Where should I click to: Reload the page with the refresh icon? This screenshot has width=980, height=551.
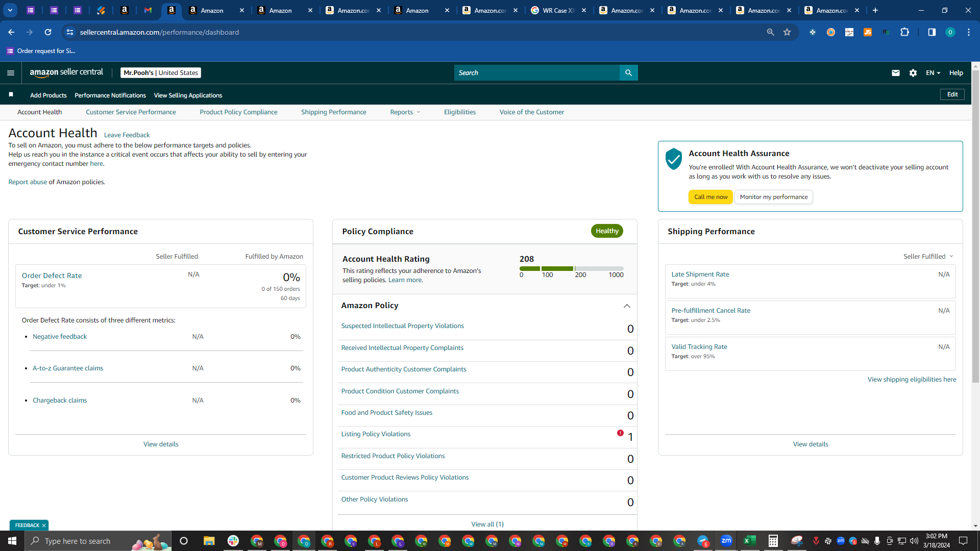click(48, 32)
